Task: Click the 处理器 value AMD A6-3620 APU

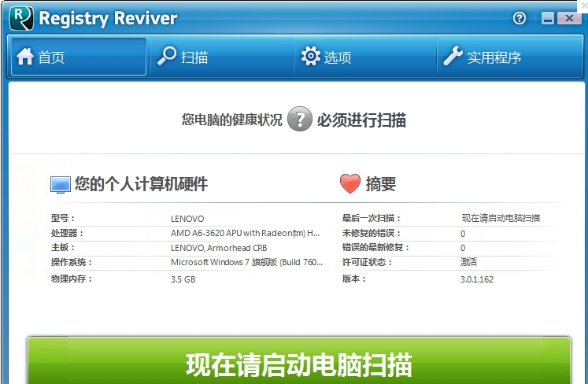Action: [245, 233]
